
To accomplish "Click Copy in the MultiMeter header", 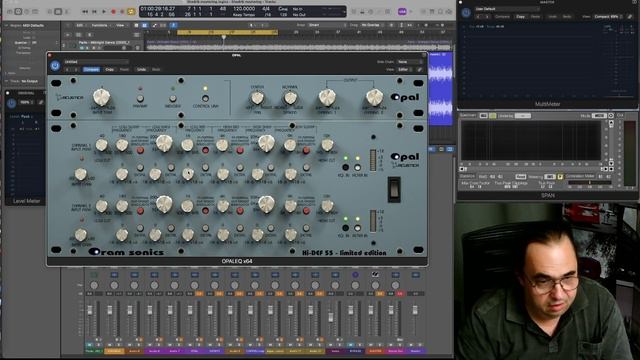I will pyautogui.click(x=520, y=17).
